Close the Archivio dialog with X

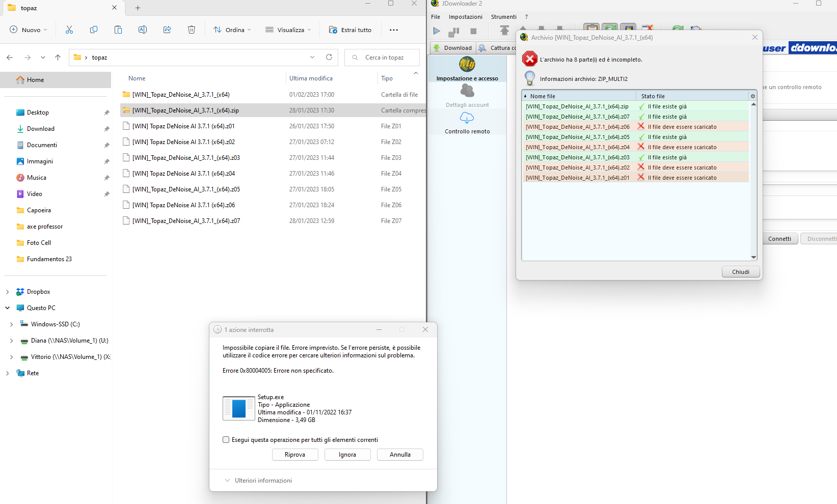tap(755, 37)
